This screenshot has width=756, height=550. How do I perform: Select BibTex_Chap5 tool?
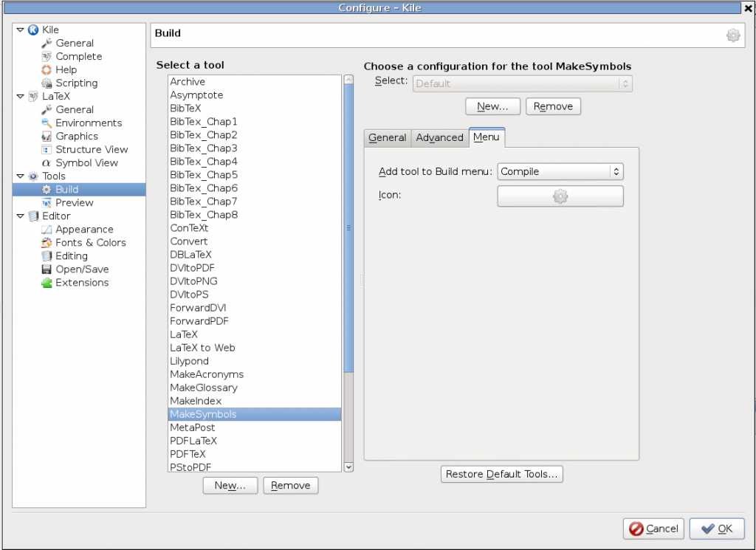(x=255, y=175)
